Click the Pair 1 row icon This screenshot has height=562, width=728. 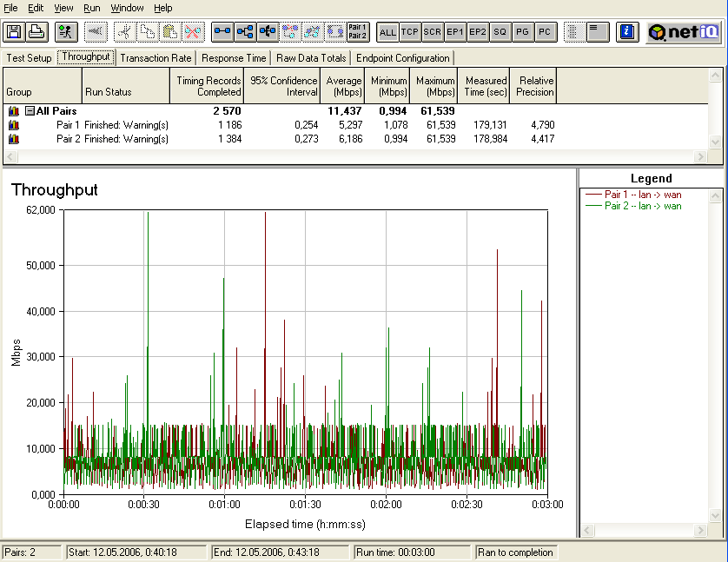(x=13, y=125)
